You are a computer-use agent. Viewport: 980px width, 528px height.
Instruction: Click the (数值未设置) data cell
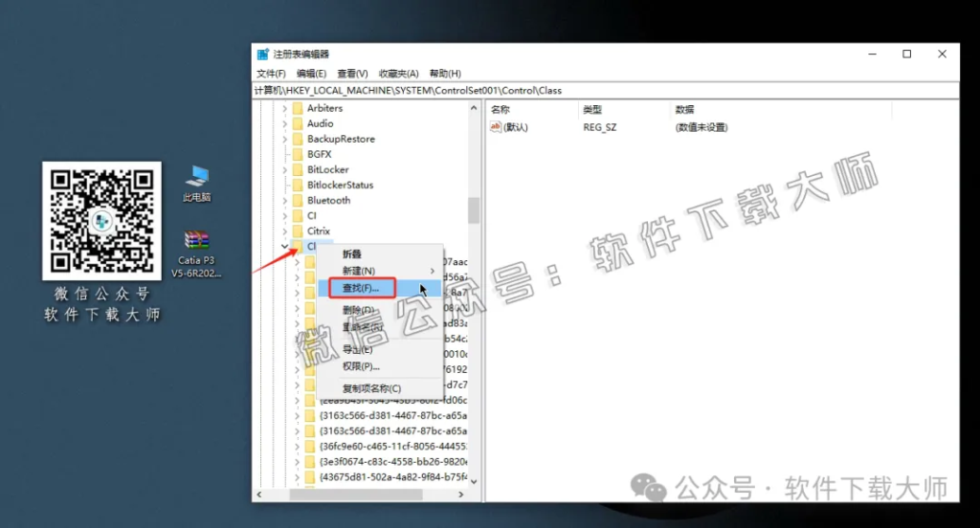coord(702,127)
